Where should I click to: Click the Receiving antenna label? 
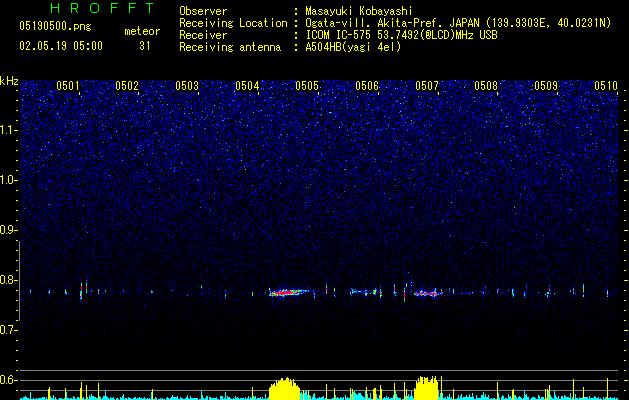pyautogui.click(x=230, y=47)
